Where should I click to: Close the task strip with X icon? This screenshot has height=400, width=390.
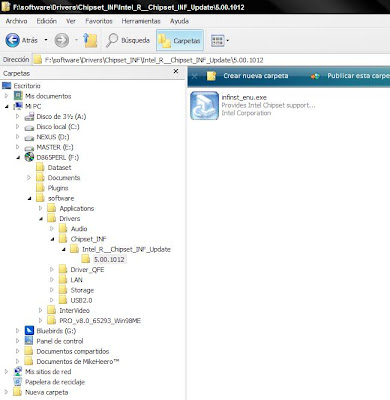coord(195,76)
